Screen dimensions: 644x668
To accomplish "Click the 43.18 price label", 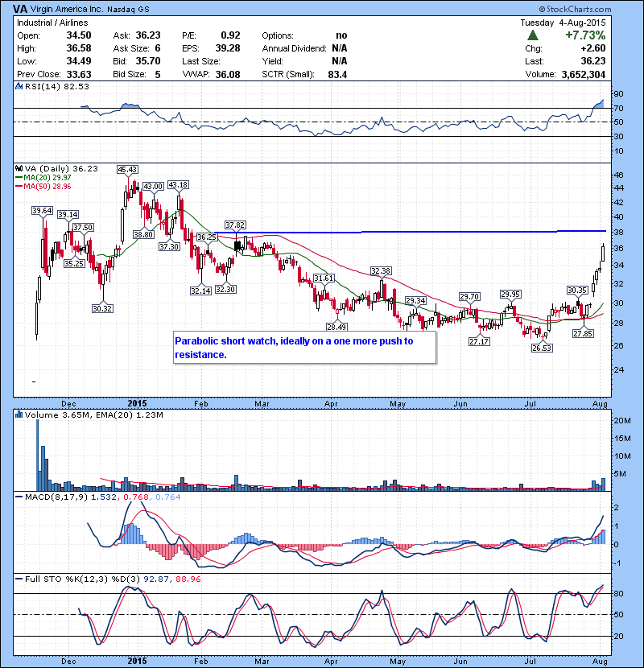I will [x=178, y=185].
